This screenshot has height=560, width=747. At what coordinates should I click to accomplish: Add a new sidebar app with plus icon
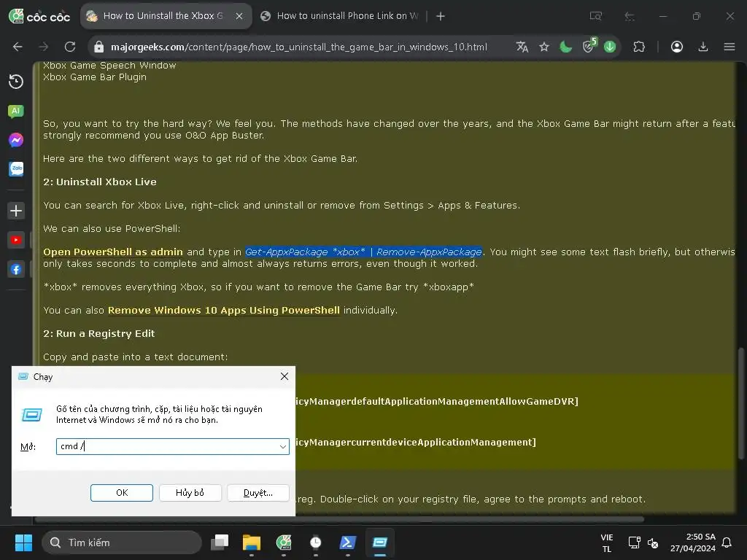point(16,211)
